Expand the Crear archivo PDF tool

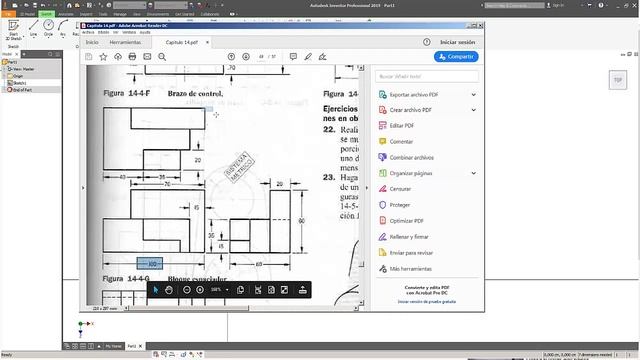pyautogui.click(x=473, y=110)
